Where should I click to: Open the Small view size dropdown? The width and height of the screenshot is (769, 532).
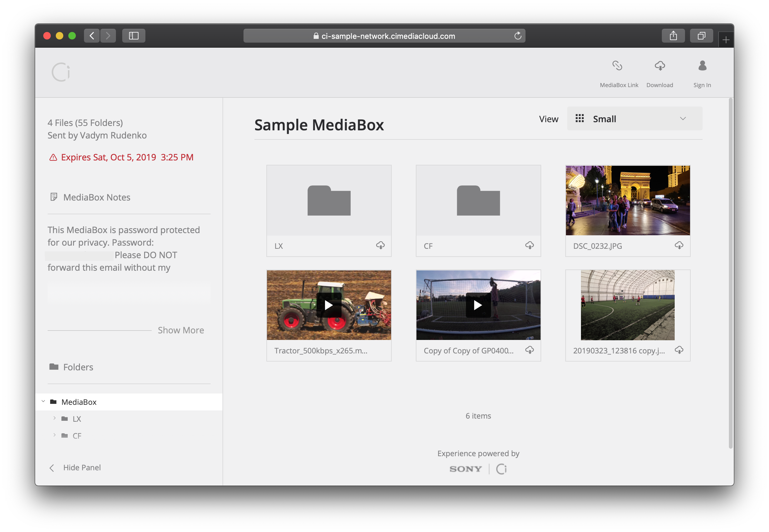point(683,118)
